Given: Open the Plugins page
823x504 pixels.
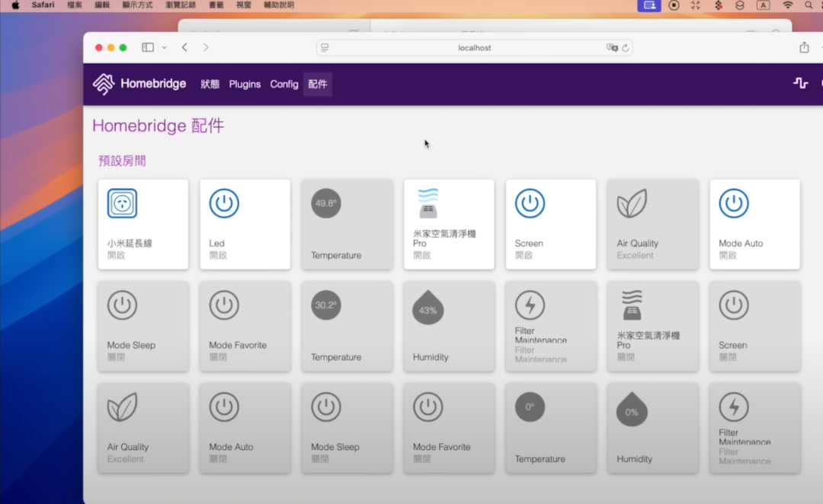Looking at the screenshot, I should [245, 84].
